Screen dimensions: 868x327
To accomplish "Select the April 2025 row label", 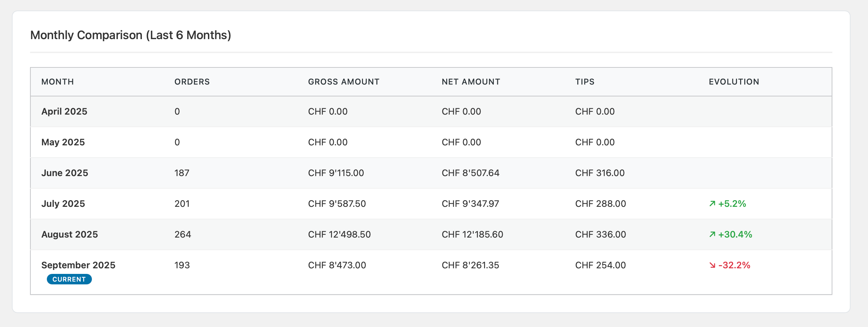I will point(64,111).
